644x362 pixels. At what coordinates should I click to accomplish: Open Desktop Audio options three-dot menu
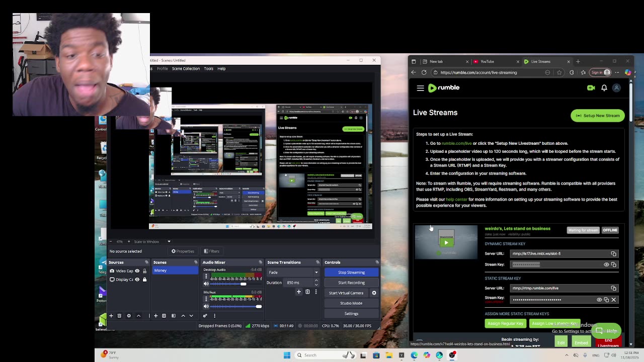tap(206, 277)
